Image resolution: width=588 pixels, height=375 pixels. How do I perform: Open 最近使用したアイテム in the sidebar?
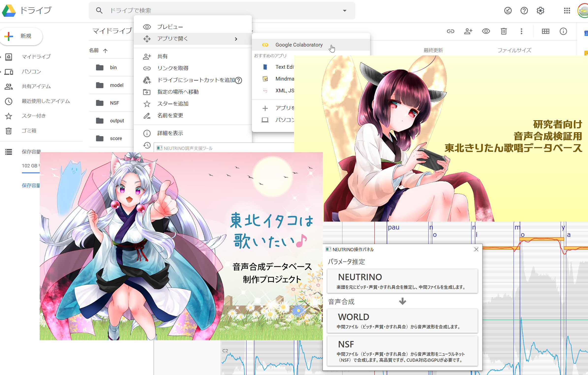tap(46, 101)
